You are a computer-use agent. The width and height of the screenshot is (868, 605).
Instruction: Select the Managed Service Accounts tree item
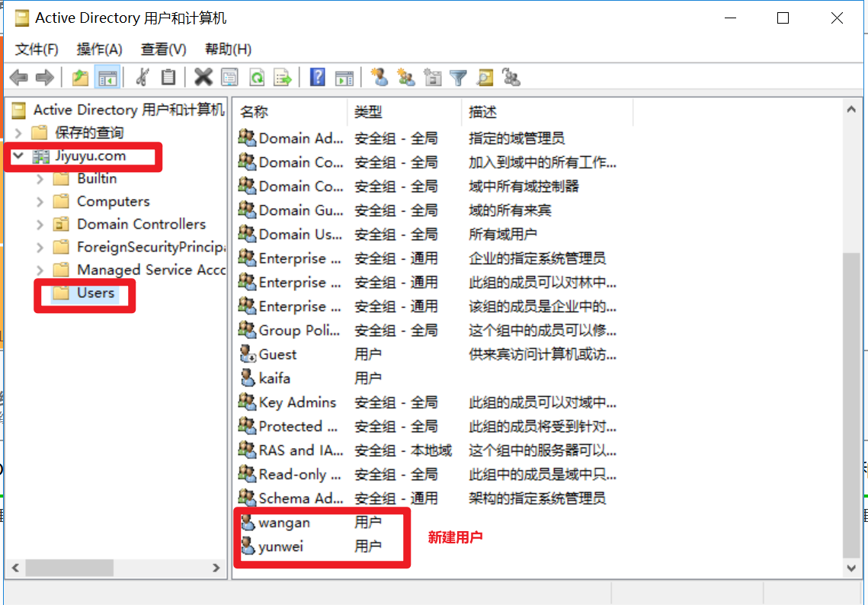151,270
